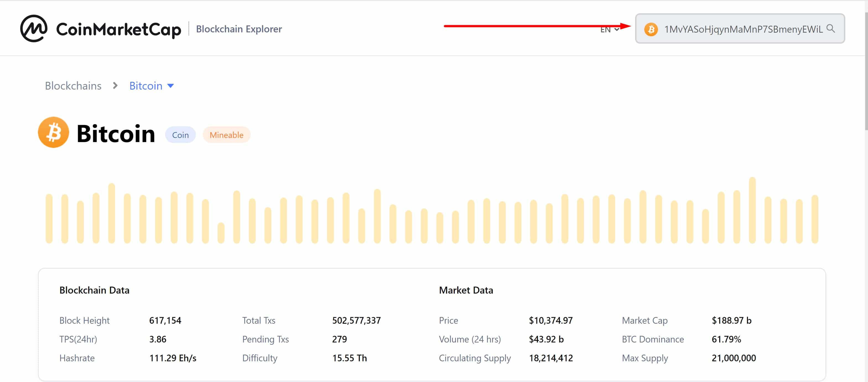This screenshot has width=868, height=382.
Task: Expand the Bitcoin breadcrumb dropdown
Action: (x=151, y=86)
